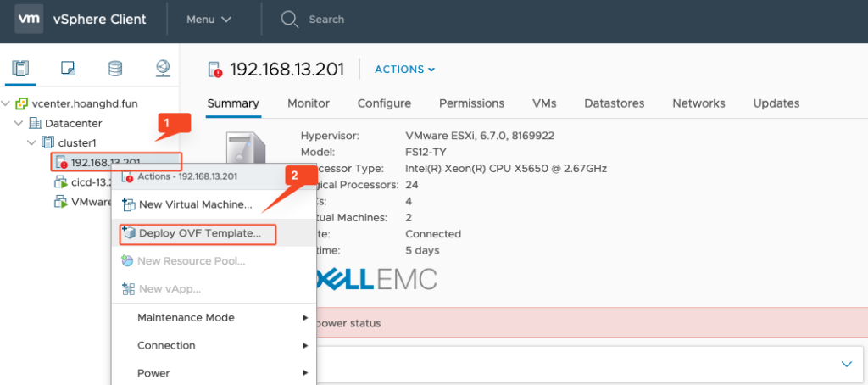The image size is (868, 385).
Task: Click the Deploy OVF Template icon
Action: (x=129, y=232)
